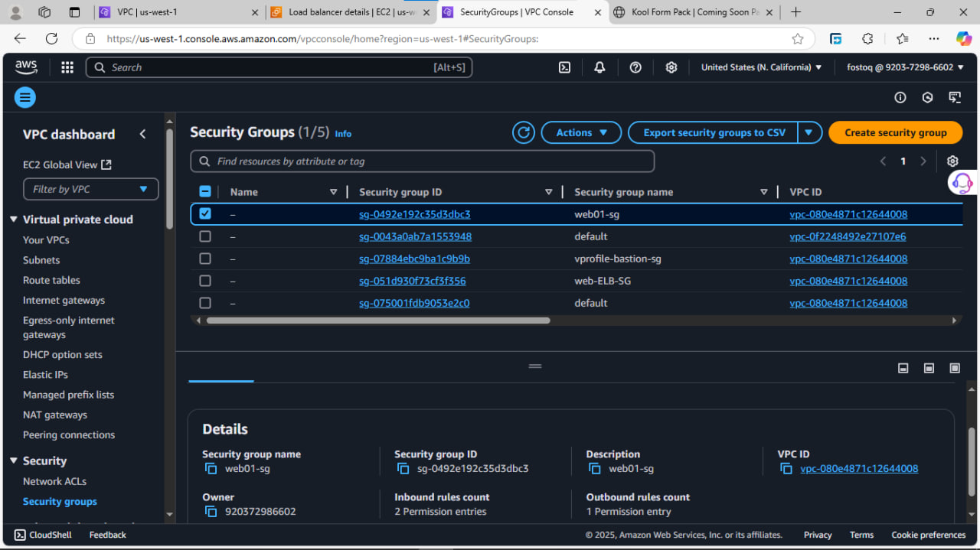
Task: Open the help question mark icon
Action: pos(635,67)
